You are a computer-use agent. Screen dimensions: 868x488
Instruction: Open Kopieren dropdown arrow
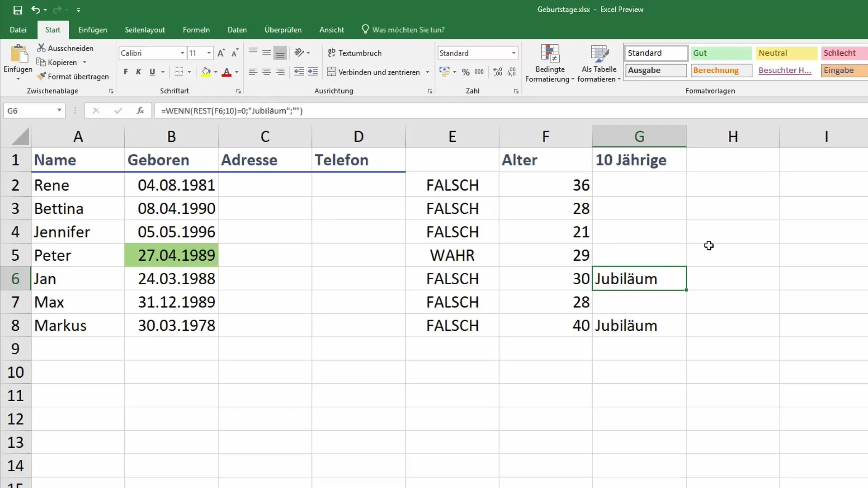point(85,62)
